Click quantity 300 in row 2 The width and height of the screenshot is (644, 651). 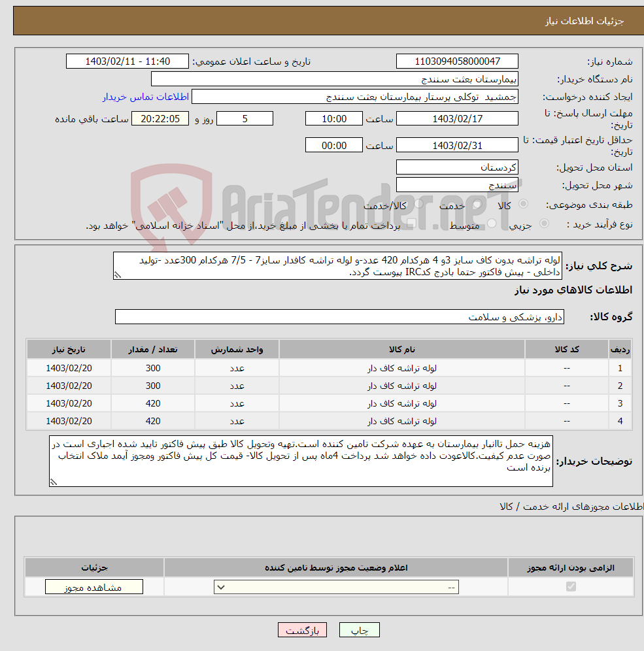coord(153,386)
